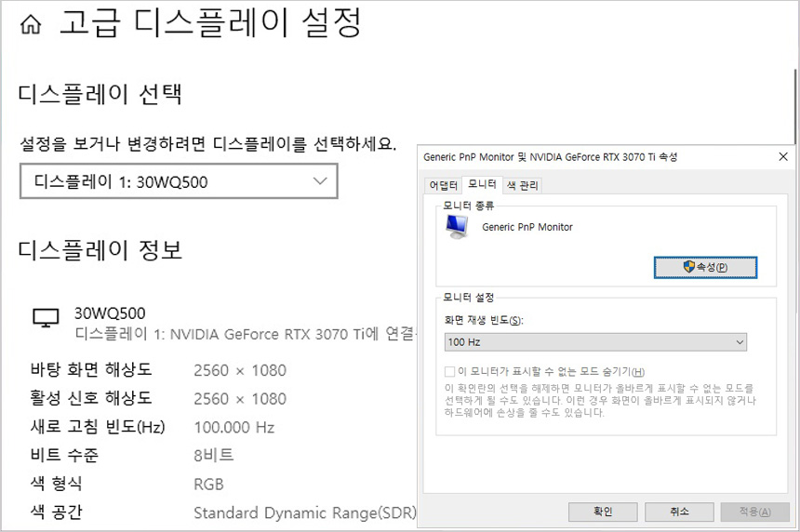Image resolution: width=800 pixels, height=532 pixels.
Task: Toggle the hide unsupported modes checkbox
Action: coord(450,371)
